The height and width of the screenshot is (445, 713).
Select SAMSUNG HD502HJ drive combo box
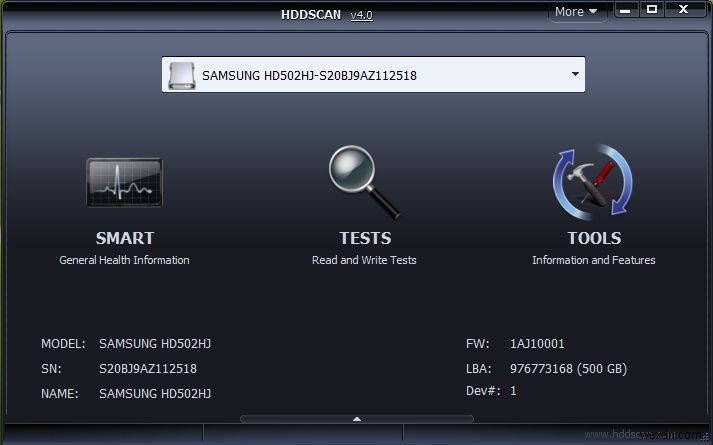pyautogui.click(x=373, y=75)
